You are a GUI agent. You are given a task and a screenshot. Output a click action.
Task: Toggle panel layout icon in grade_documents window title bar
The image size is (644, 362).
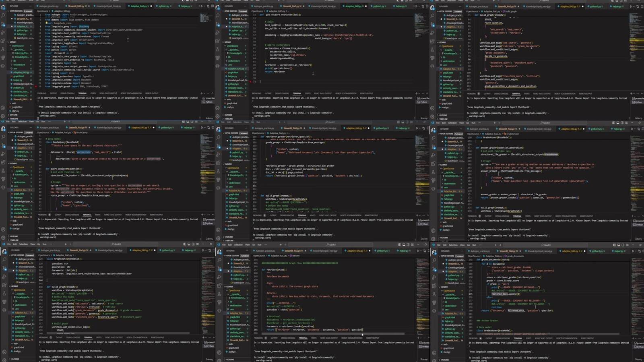click(618, 245)
